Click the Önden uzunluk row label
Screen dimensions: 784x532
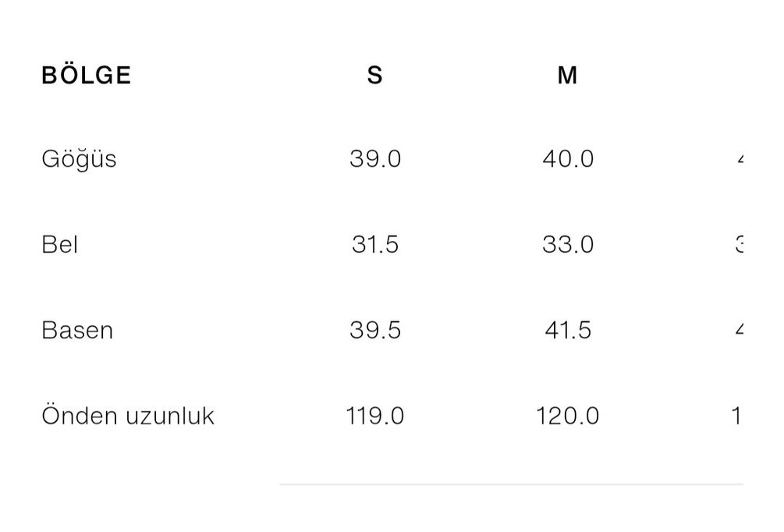[x=128, y=416]
